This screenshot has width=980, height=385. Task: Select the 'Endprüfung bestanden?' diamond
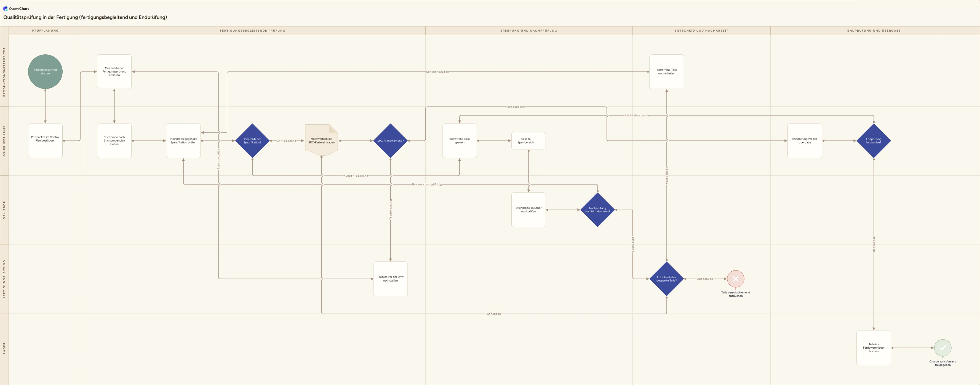pyautogui.click(x=873, y=141)
